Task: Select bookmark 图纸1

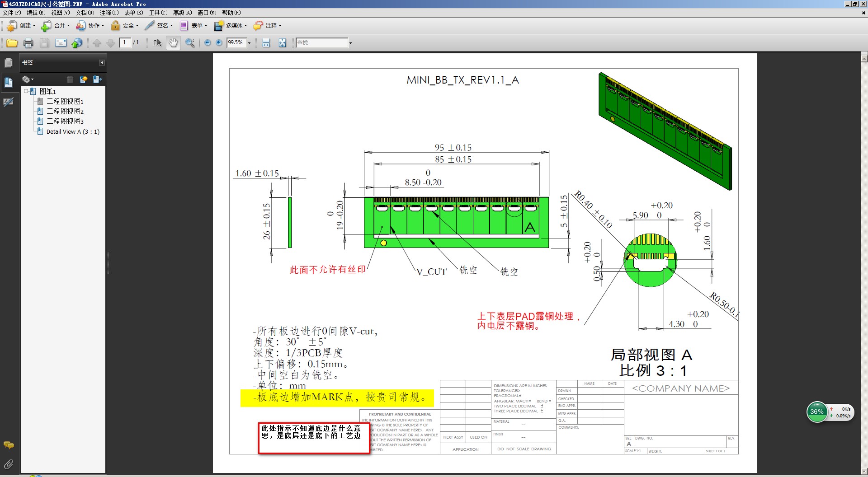Action: pos(47,91)
